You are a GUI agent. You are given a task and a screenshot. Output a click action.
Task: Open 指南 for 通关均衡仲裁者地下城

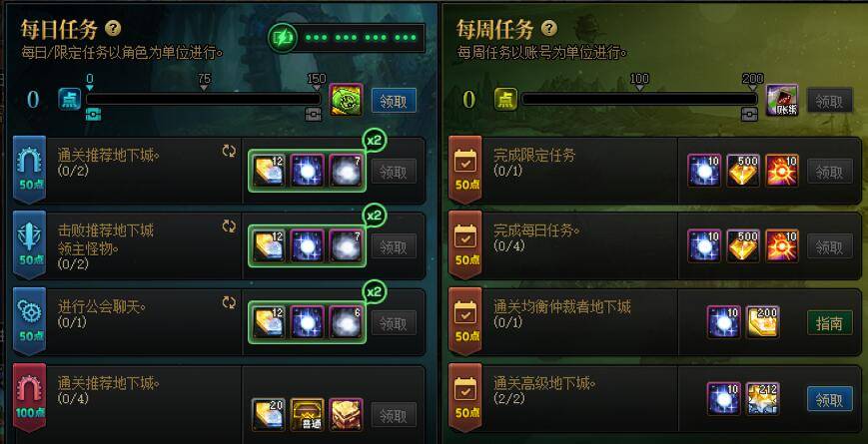pos(829,323)
